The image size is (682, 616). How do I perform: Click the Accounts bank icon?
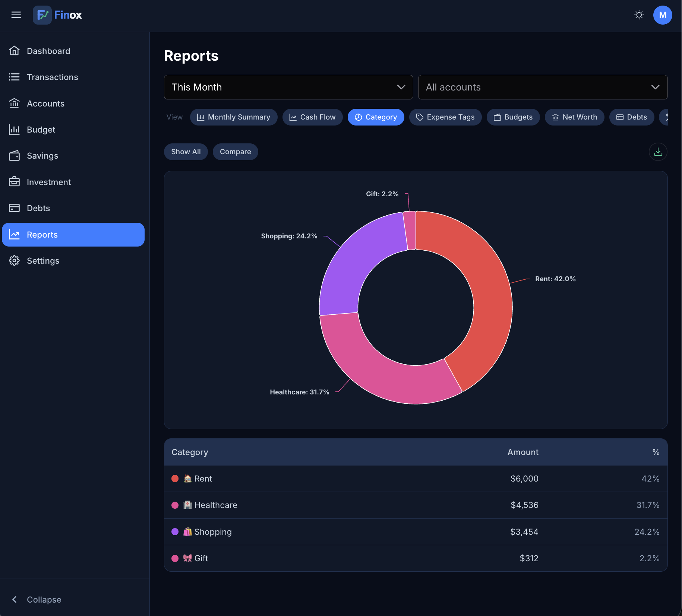tap(14, 103)
